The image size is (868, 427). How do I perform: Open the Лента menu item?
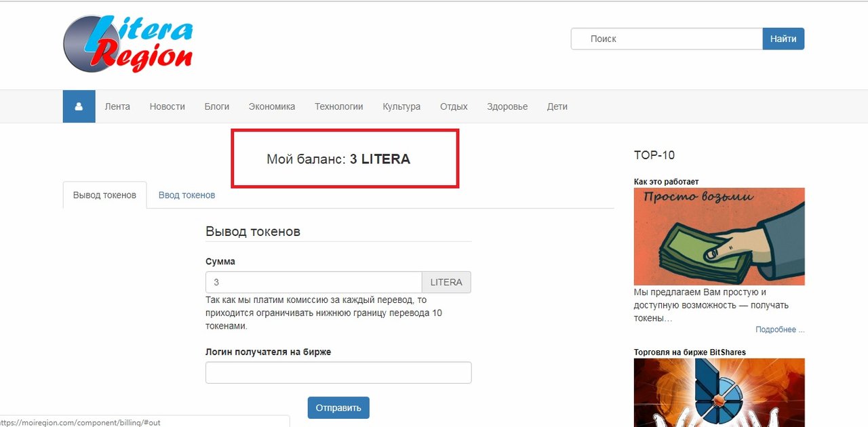point(117,106)
